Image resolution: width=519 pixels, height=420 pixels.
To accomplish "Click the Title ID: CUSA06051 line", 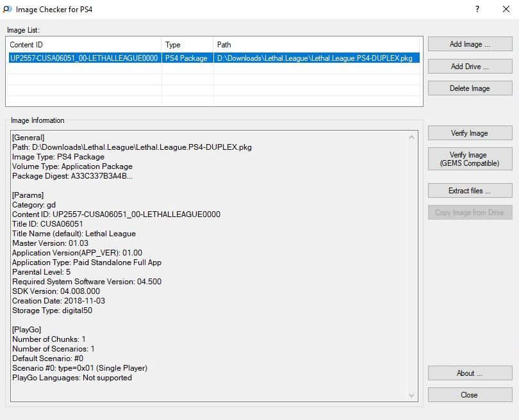I will 47,224.
